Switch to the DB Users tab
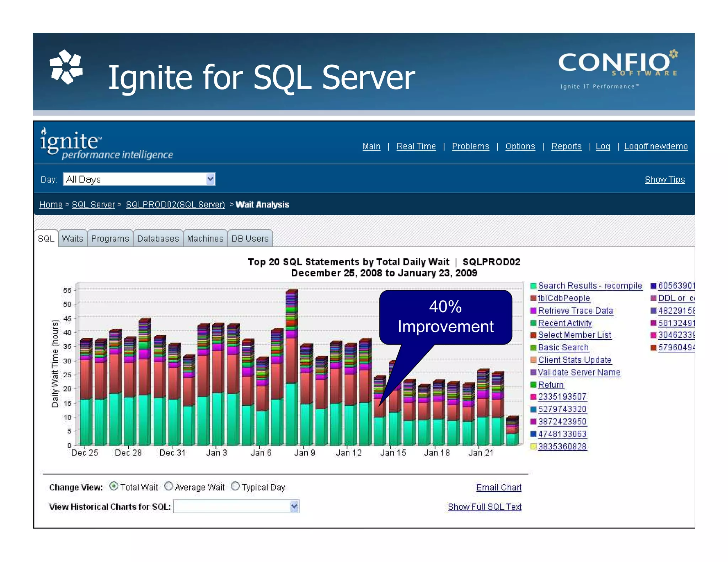Image resolution: width=728 pixels, height=562 pixels. click(250, 238)
